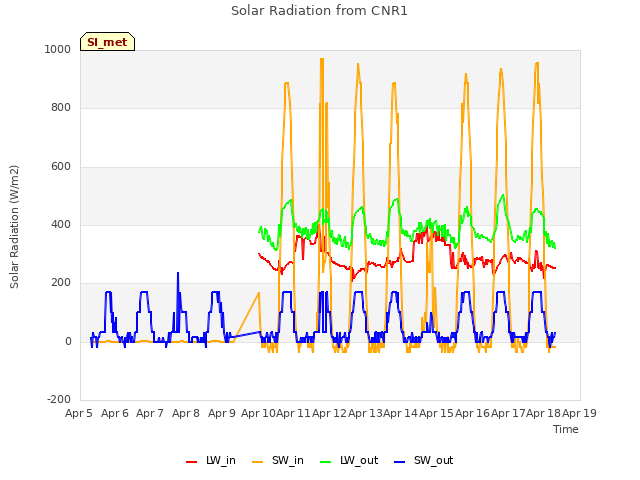
Task: Click the 400 y-axis tick label
Action: point(61,224)
